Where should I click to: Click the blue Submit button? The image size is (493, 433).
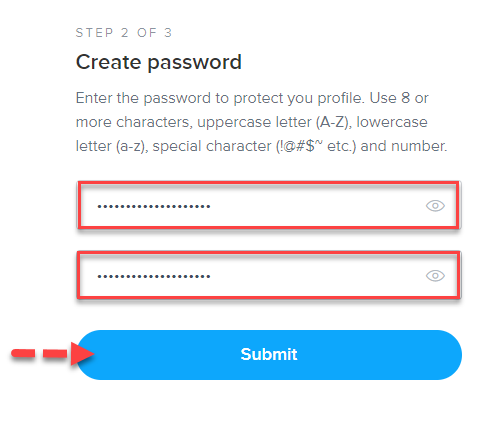click(269, 355)
